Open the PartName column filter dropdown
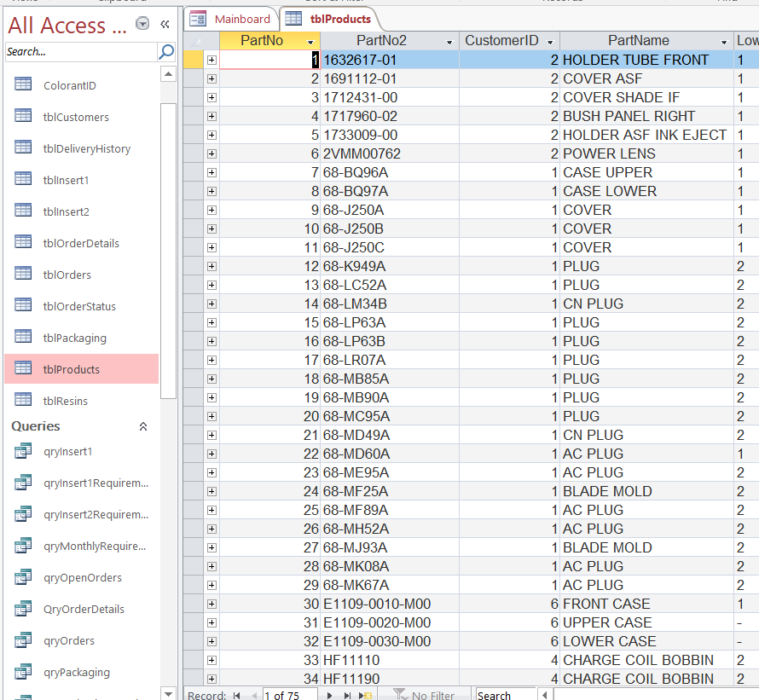This screenshot has height=700, width=759. click(724, 42)
